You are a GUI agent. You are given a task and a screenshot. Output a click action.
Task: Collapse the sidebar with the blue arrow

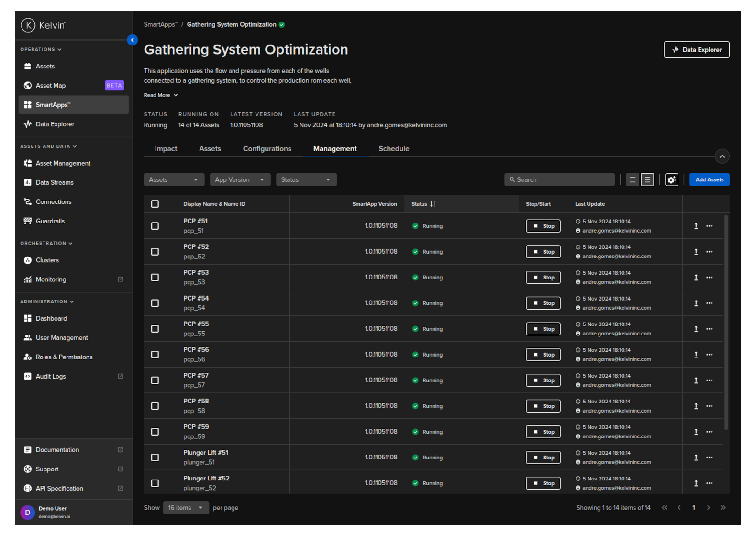133,40
